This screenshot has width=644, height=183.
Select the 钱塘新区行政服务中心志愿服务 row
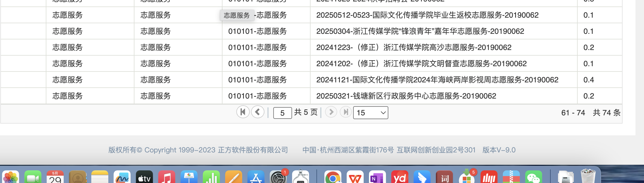click(406, 96)
